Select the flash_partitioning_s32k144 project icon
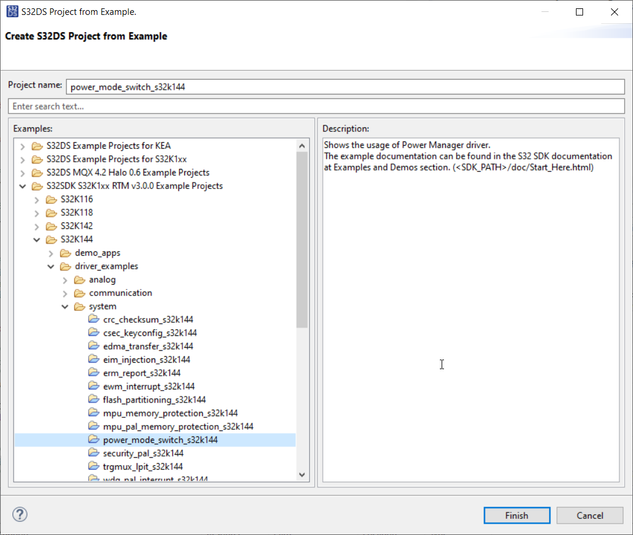Image resolution: width=633 pixels, height=535 pixels. point(94,399)
